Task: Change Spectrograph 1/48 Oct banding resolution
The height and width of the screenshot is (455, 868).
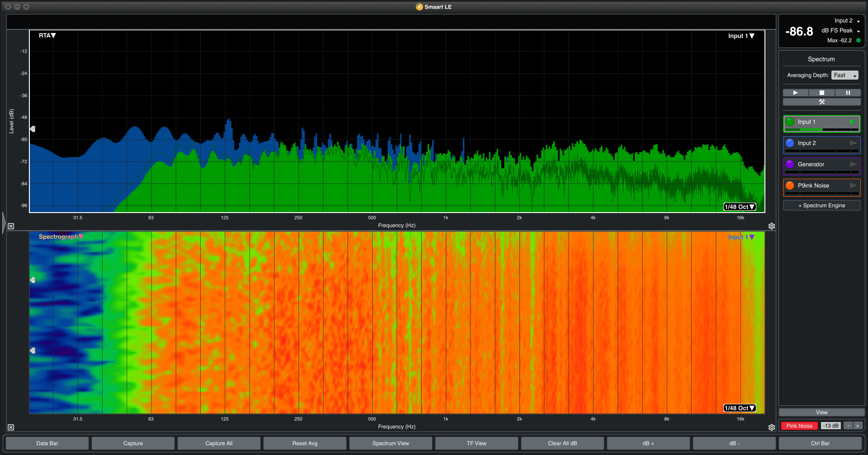Action: 740,408
